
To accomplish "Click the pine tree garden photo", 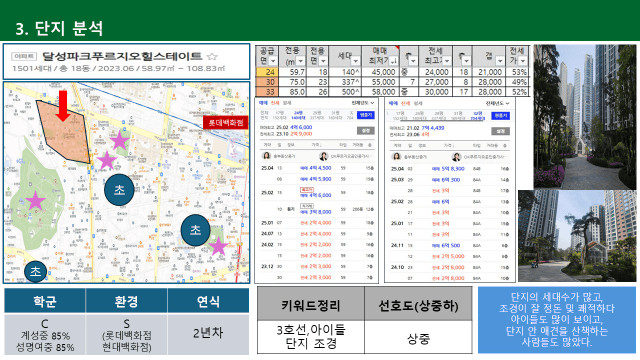I will [577, 236].
